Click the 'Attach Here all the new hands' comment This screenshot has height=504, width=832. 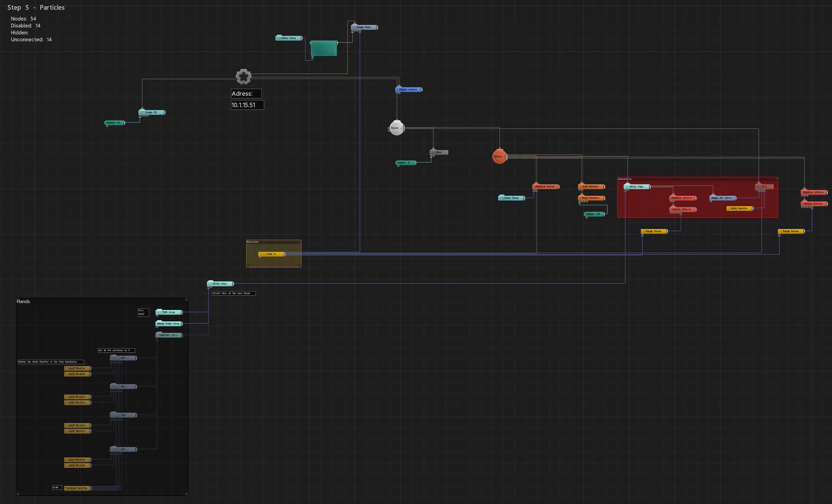234,293
